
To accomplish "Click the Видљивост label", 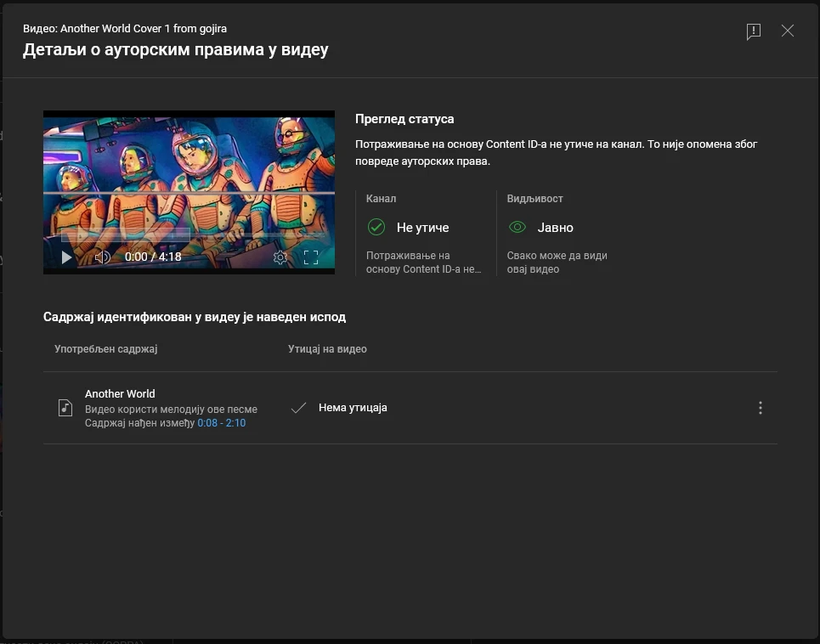I will coord(534,199).
